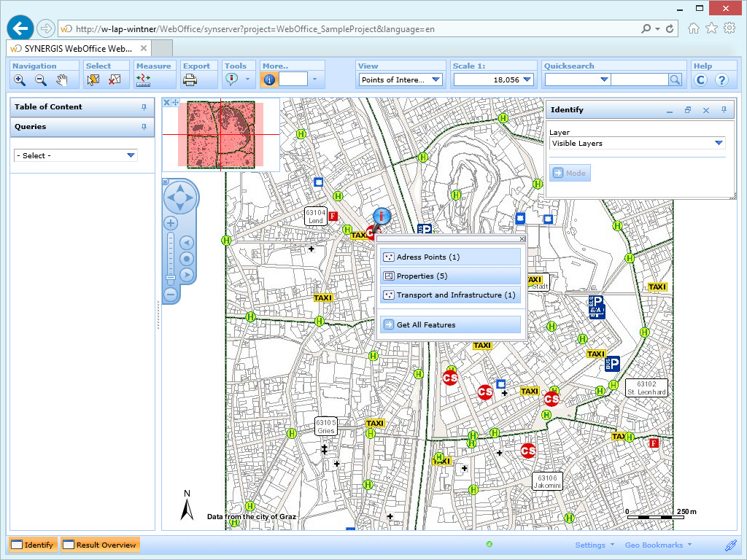Select the Zoom In magnifier tool
747x560 pixels.
coord(20,80)
